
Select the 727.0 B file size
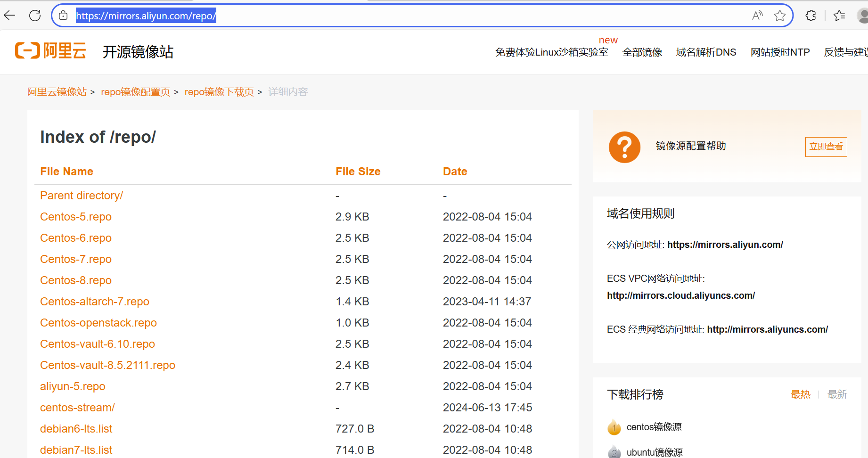point(355,429)
